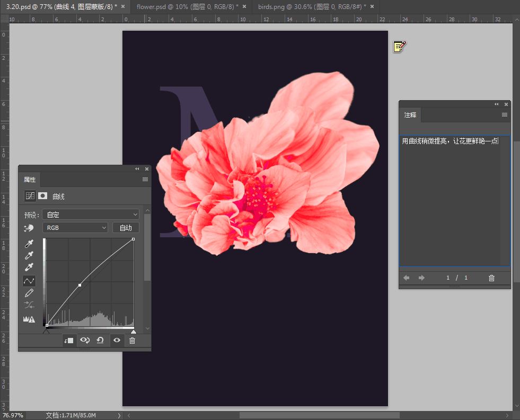
Task: Select the pencil draw-curve tool
Action: tap(30, 293)
